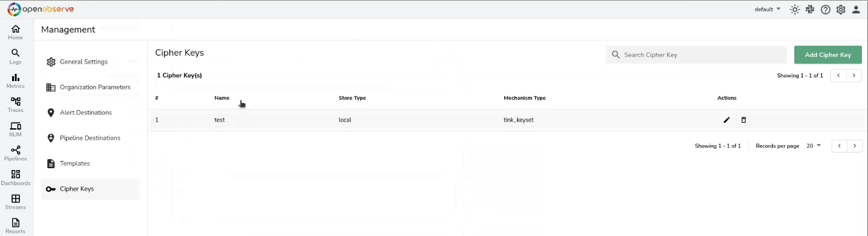Open the Reports section

16,226
